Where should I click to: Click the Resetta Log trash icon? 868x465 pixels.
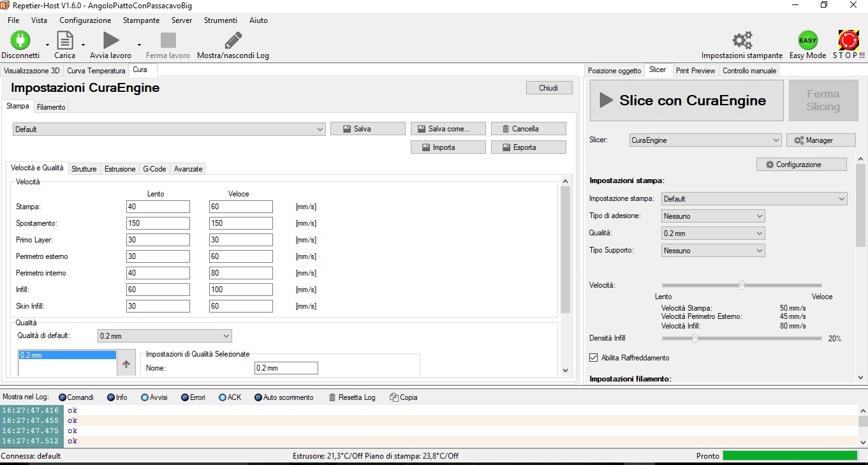pyautogui.click(x=332, y=397)
